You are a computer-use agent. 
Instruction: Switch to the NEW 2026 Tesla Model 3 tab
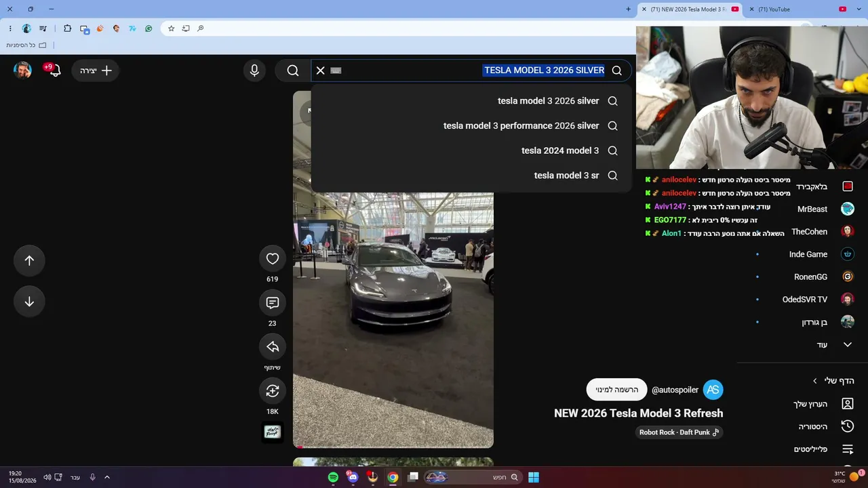coord(690,9)
